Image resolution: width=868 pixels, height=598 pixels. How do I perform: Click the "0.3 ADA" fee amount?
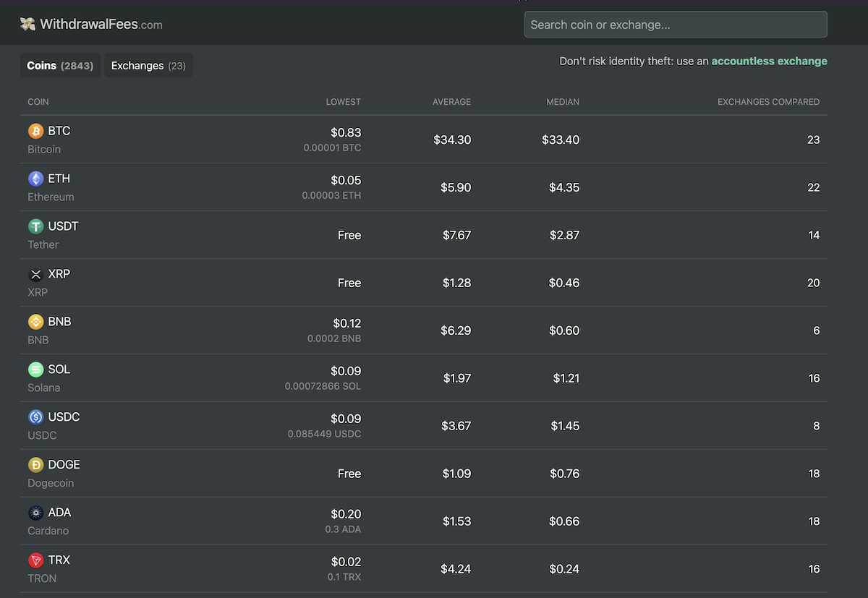[343, 529]
